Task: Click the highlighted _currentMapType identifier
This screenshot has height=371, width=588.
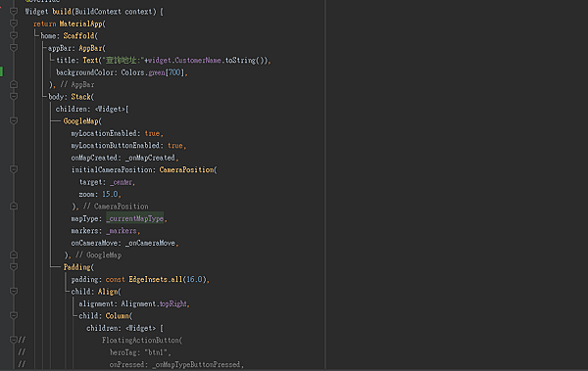Action: 135,218
